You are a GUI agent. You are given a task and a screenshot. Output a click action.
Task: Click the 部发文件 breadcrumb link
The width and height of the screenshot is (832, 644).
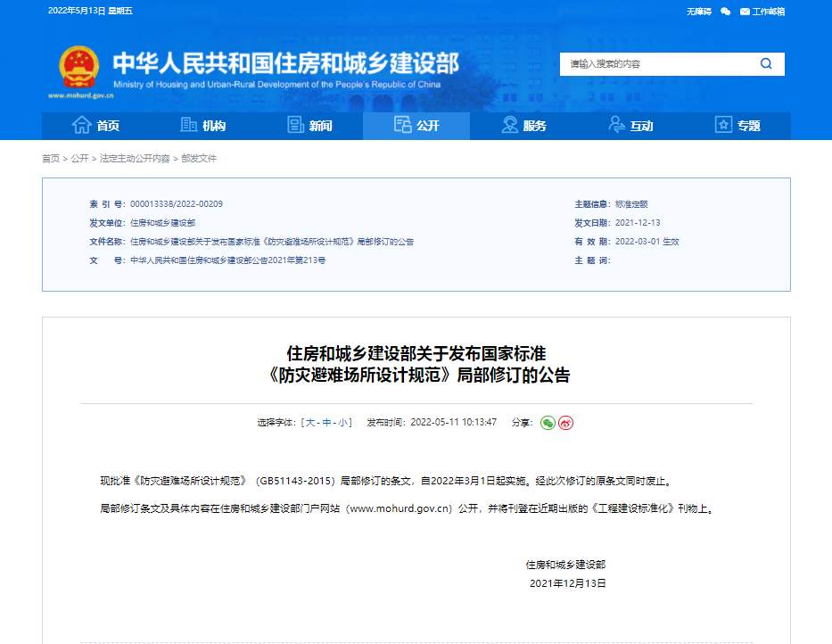pyautogui.click(x=199, y=159)
